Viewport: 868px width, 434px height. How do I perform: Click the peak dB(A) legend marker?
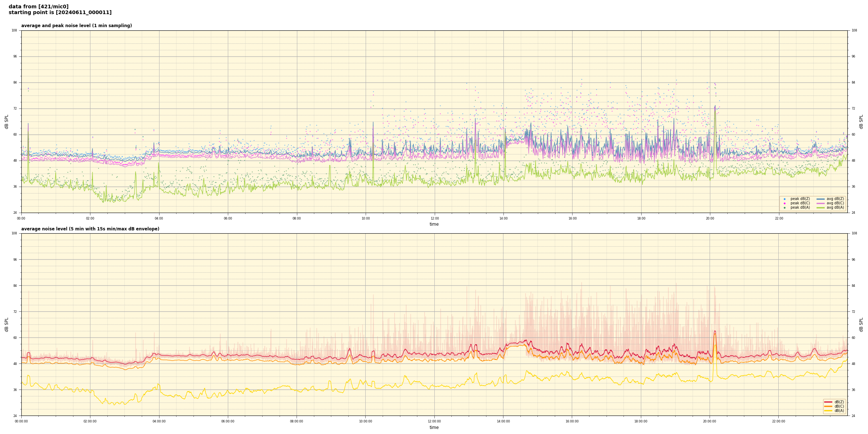point(784,208)
